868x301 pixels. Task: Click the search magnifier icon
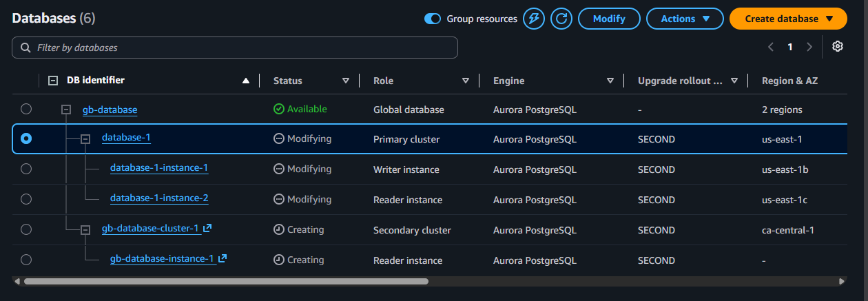coord(26,48)
